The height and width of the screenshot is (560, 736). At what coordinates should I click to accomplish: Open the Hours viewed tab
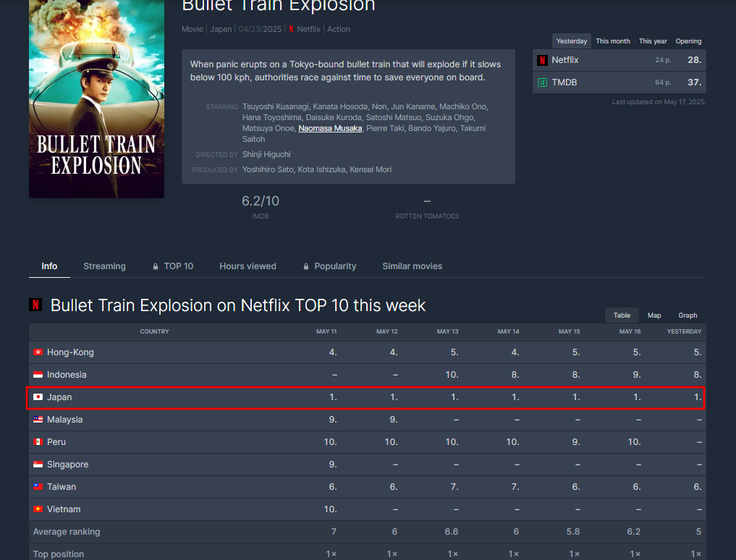tap(248, 266)
